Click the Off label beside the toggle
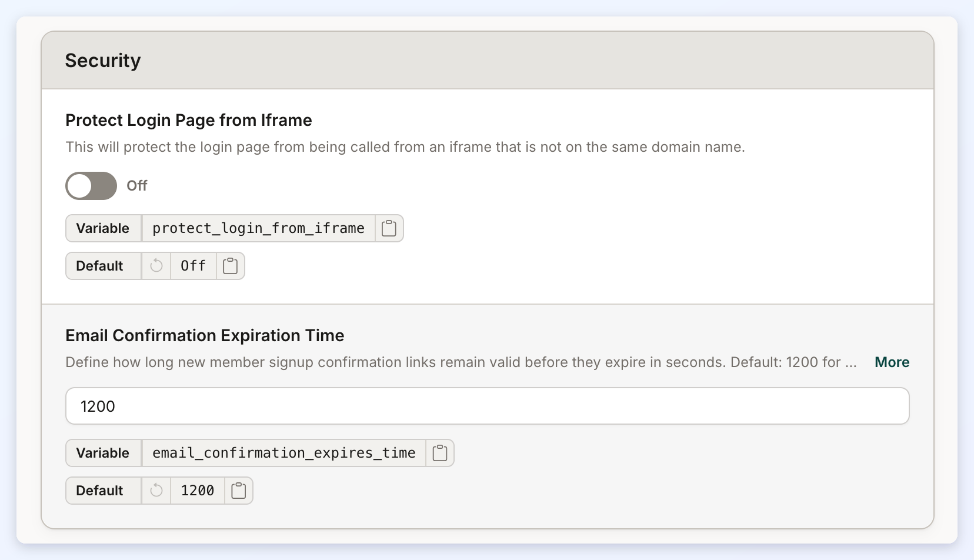 (x=137, y=186)
